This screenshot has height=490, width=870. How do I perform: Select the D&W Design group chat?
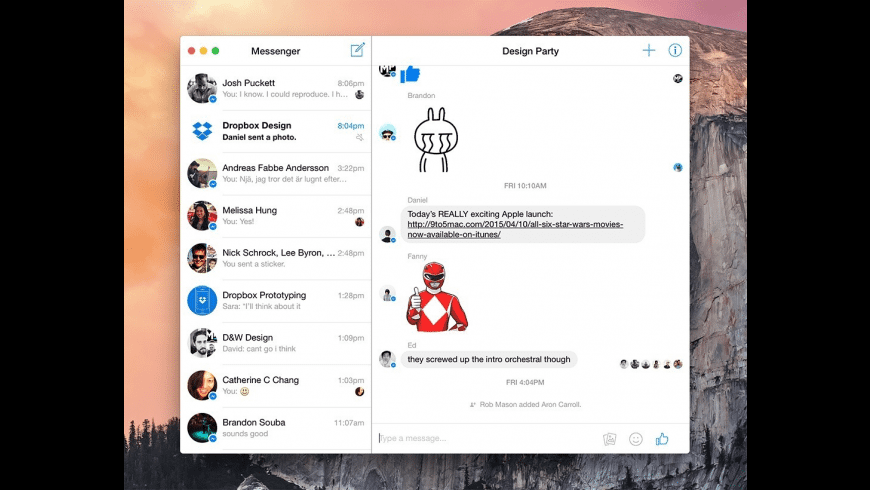click(276, 343)
